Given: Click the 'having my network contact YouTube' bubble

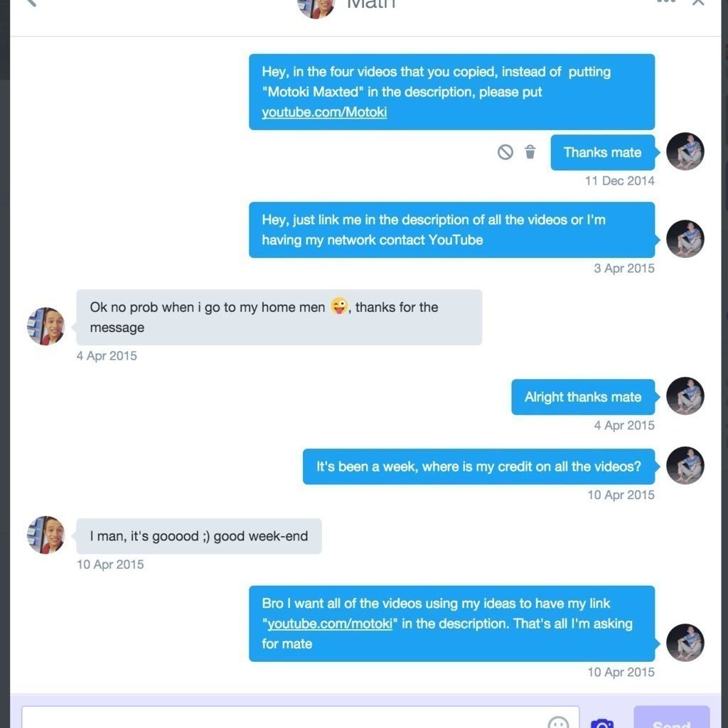Looking at the screenshot, I should tap(451, 230).
